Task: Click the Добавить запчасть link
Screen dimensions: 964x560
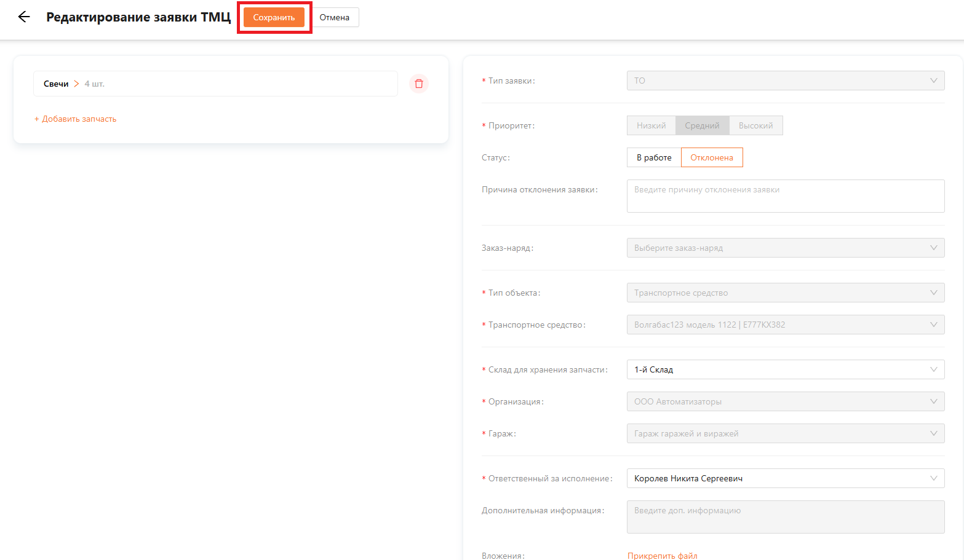Action: pos(76,119)
